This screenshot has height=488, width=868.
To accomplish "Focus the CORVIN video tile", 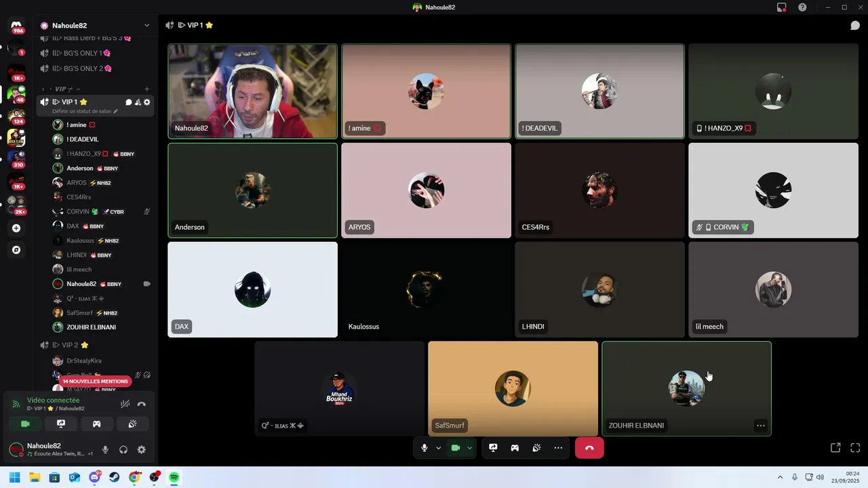I will pyautogui.click(x=773, y=190).
